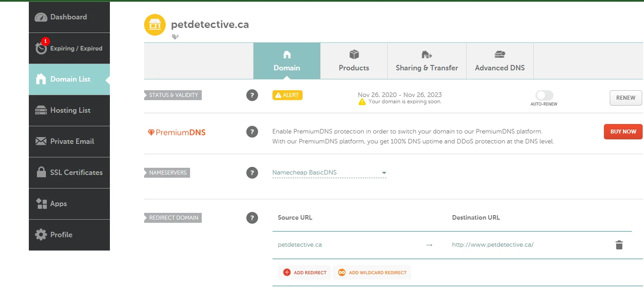Click help icon for Status & Validity
This screenshot has width=644, height=290.
coord(252,95)
